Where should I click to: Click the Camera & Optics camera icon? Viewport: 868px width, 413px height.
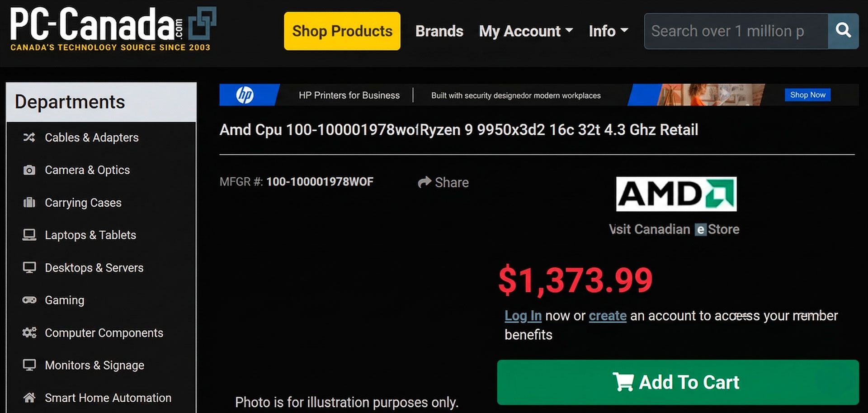coord(29,170)
